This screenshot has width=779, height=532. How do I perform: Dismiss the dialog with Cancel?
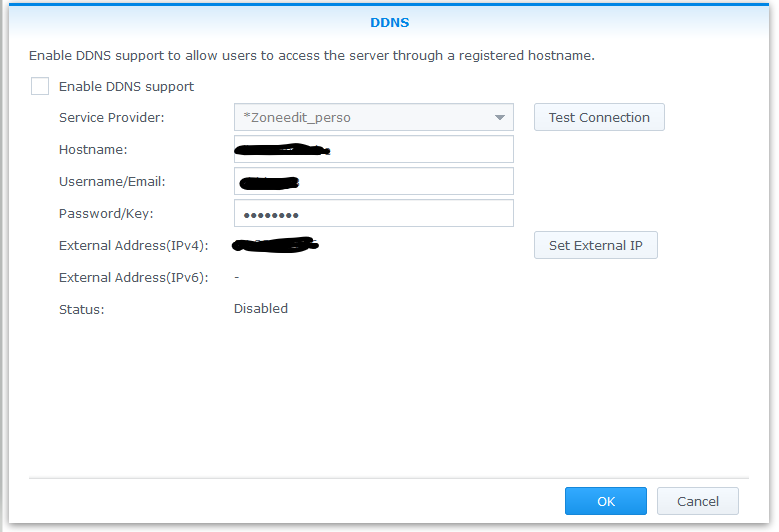[x=697, y=501]
